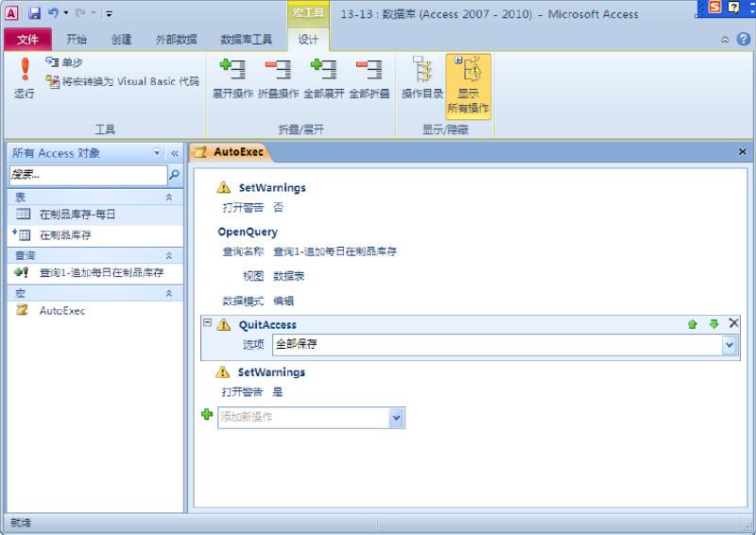Delete the QuitAccess action with X

click(x=733, y=323)
